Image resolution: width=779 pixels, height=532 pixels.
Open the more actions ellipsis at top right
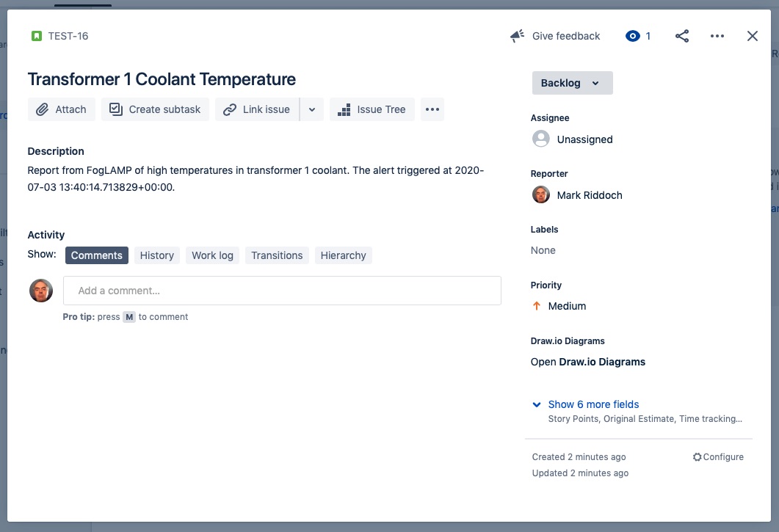pyautogui.click(x=717, y=35)
